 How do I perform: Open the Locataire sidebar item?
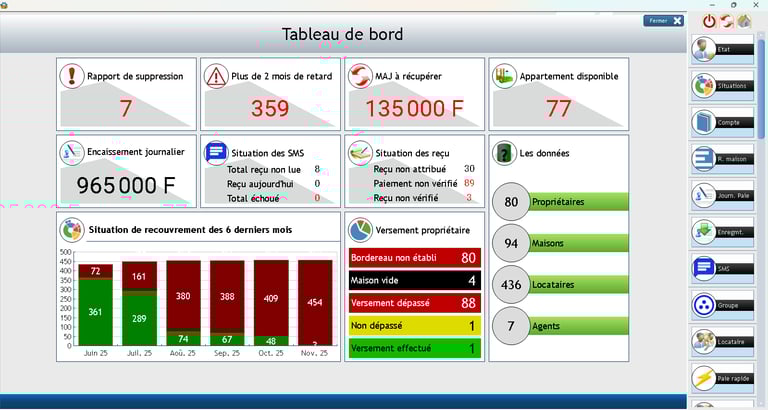[x=722, y=342]
